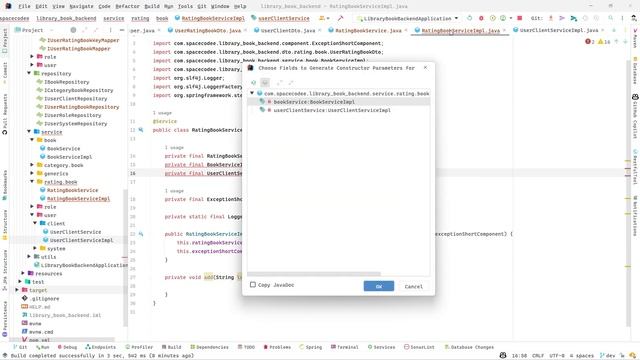Click the rerun application icon
The image size is (640, 360).
(x=469, y=18)
